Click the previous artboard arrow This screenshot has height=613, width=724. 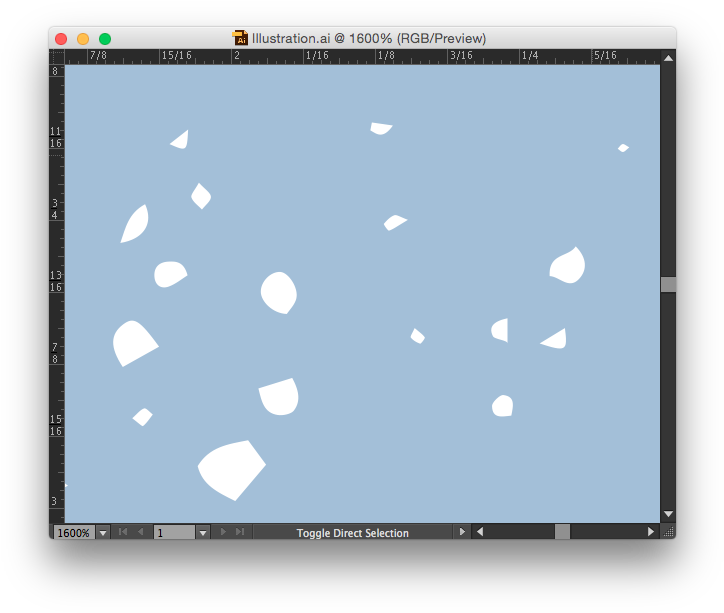pyautogui.click(x=140, y=532)
